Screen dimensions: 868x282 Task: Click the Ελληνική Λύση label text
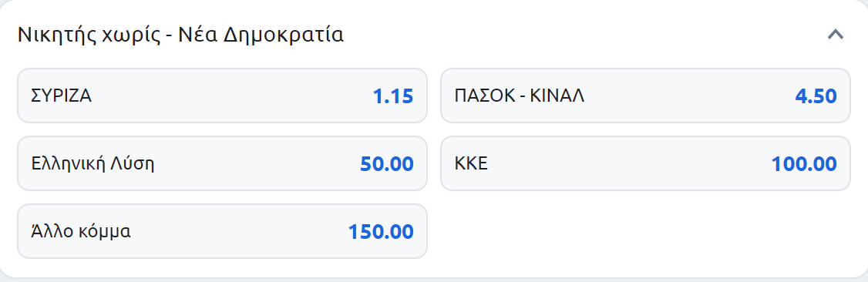(x=93, y=164)
